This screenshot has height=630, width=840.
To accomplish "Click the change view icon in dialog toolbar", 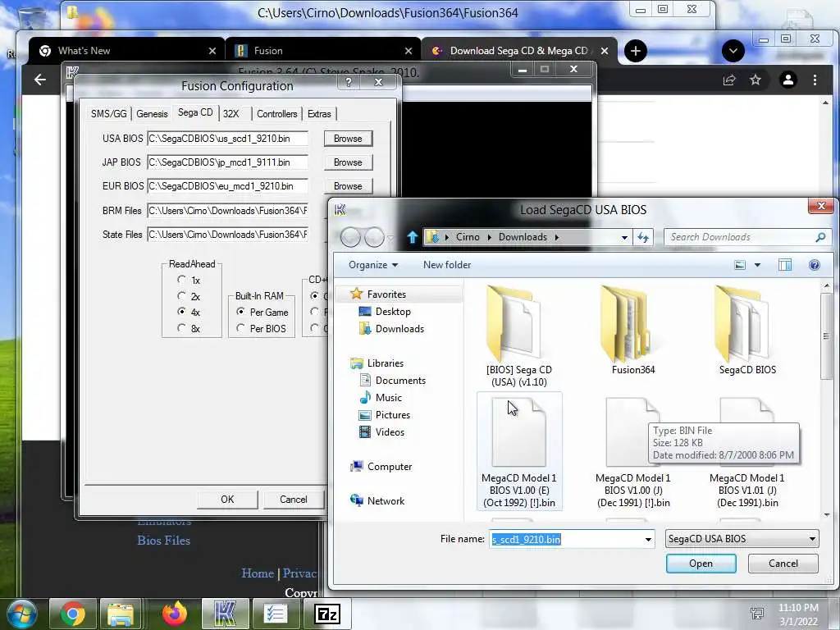I will click(x=740, y=265).
